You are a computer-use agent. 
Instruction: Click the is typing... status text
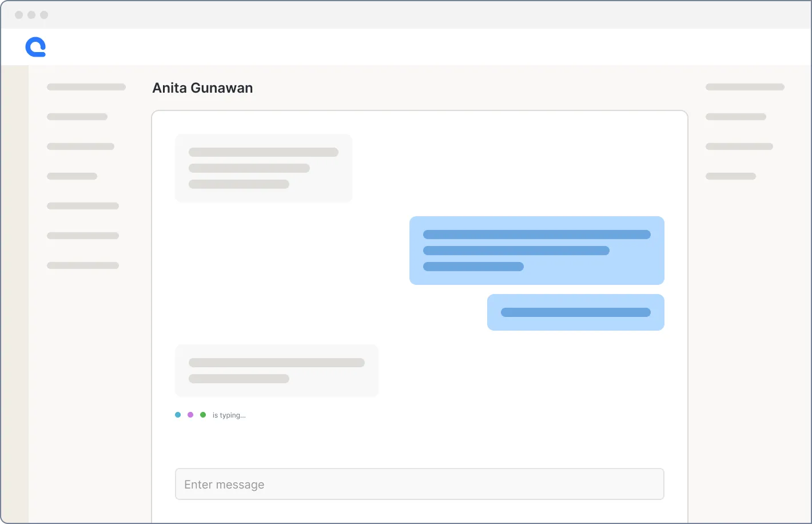tap(229, 415)
